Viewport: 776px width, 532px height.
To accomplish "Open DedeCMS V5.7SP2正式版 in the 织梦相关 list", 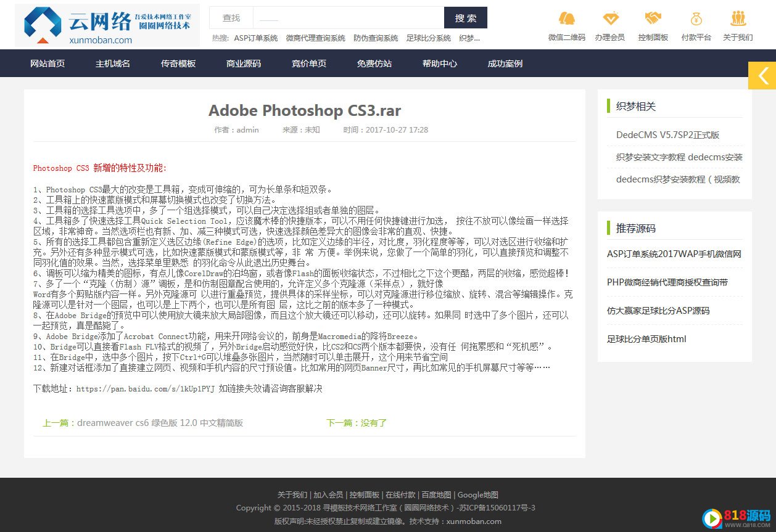I will pos(668,135).
